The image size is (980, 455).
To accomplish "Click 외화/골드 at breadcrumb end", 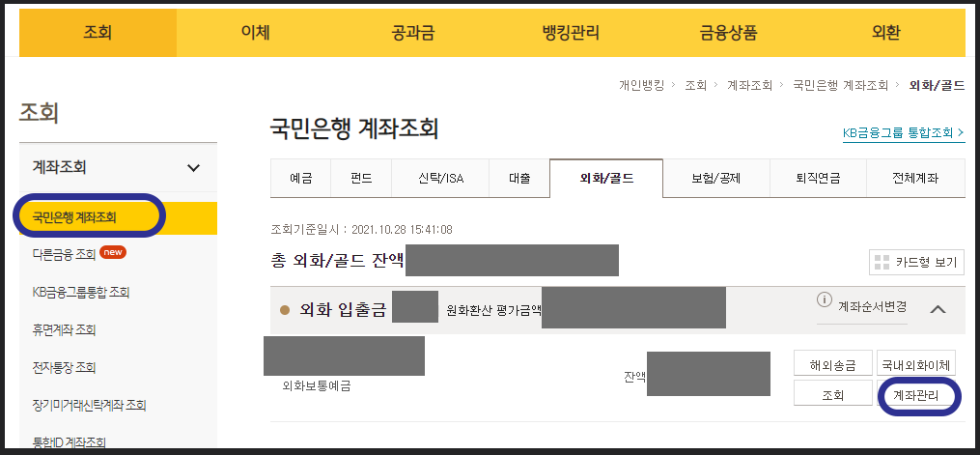I will pos(937,85).
